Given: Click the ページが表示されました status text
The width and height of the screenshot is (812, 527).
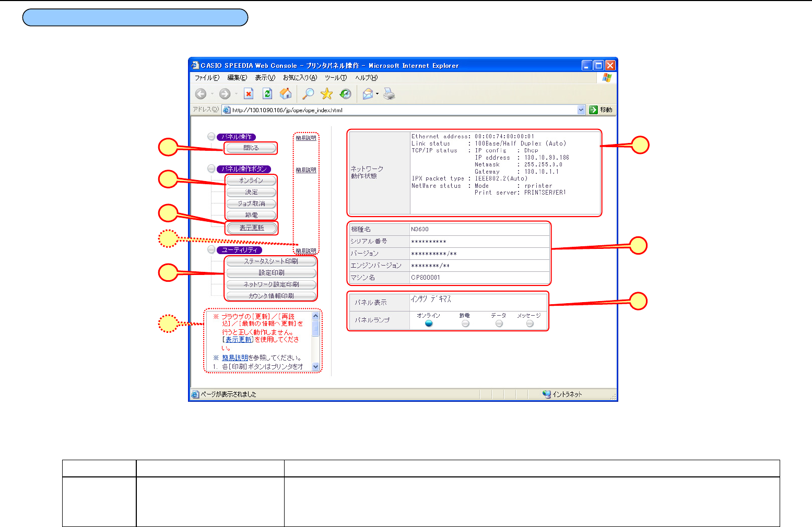Looking at the screenshot, I should [x=229, y=394].
